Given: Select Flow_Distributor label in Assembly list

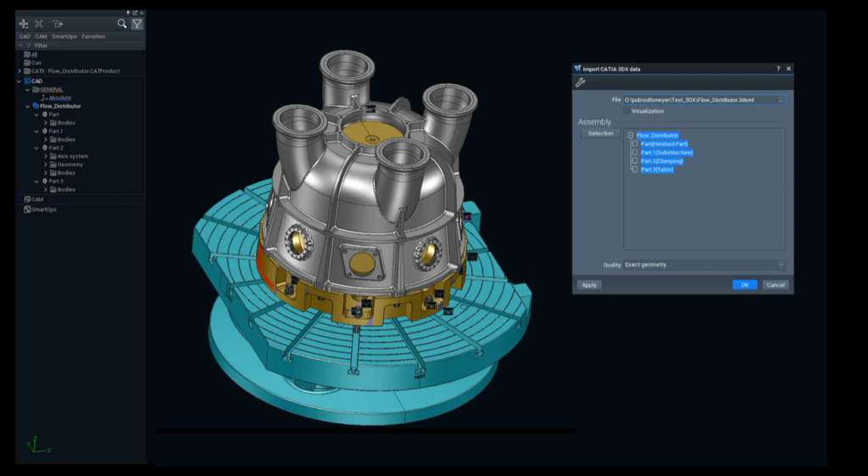Looking at the screenshot, I should pos(657,135).
